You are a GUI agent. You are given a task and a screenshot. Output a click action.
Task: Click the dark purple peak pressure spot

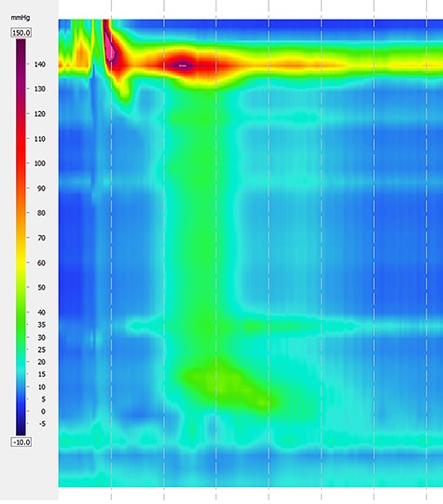[x=183, y=65]
